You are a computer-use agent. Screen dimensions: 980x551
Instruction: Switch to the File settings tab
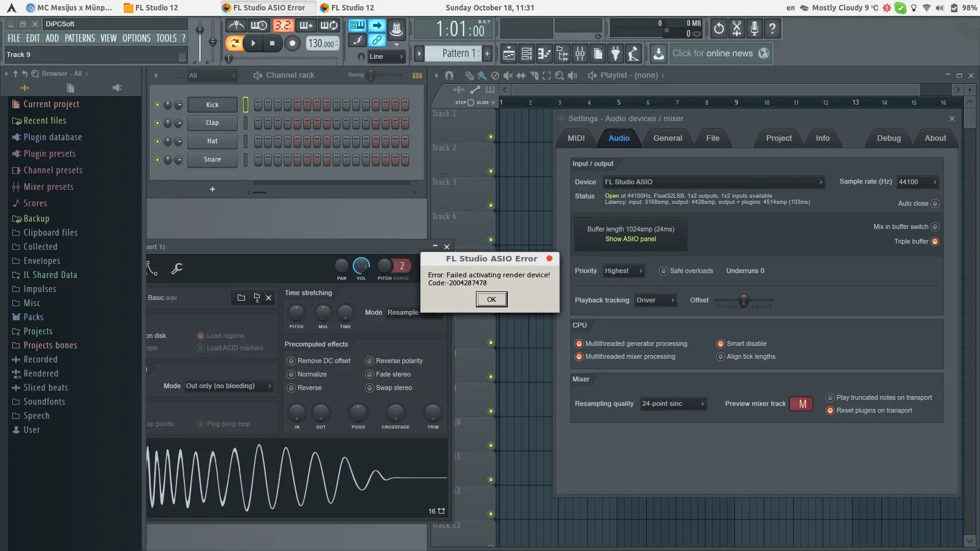[713, 138]
